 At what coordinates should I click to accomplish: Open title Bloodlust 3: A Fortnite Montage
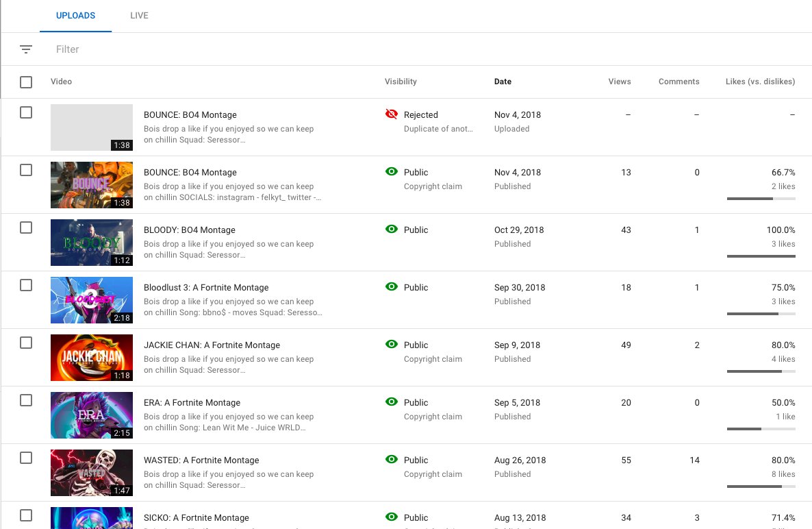206,288
